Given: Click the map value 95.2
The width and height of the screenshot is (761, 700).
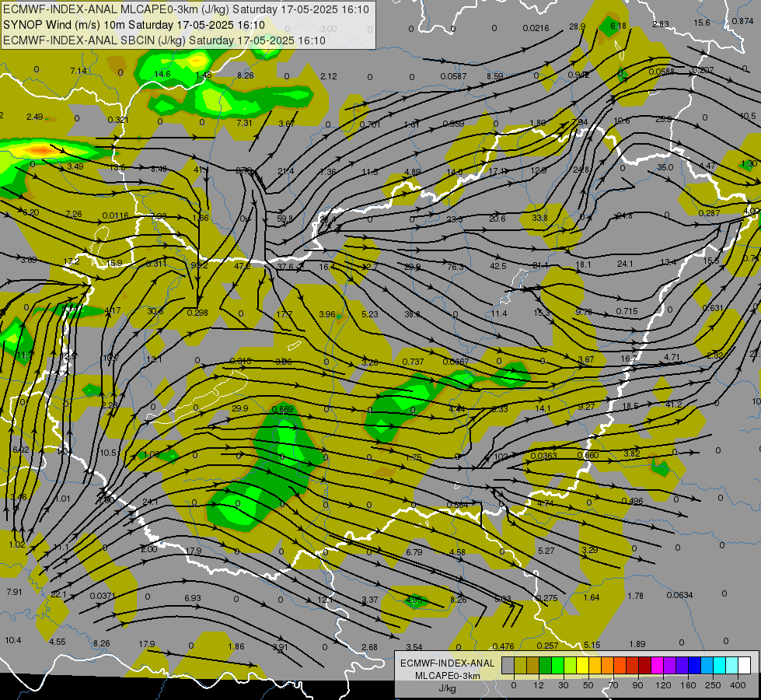Looking at the screenshot, I should pos(200,265).
